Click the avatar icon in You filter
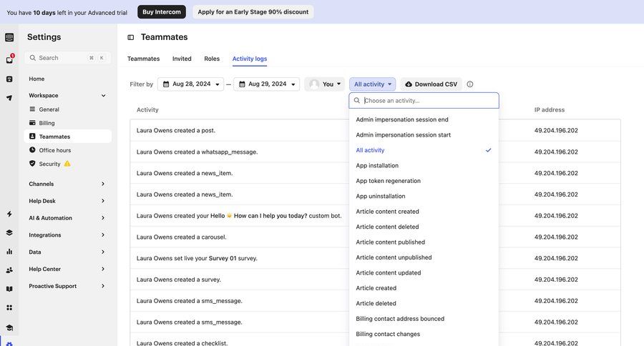Screen dimensions: 644x346 point(314,84)
